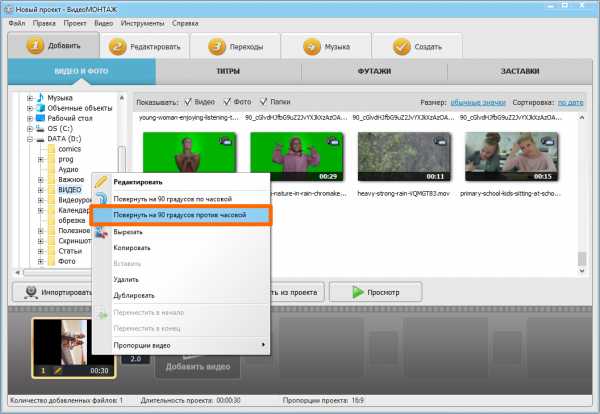Uncheck the Видео filter checkbox
Screen dimensions: 600x414
tap(188, 101)
